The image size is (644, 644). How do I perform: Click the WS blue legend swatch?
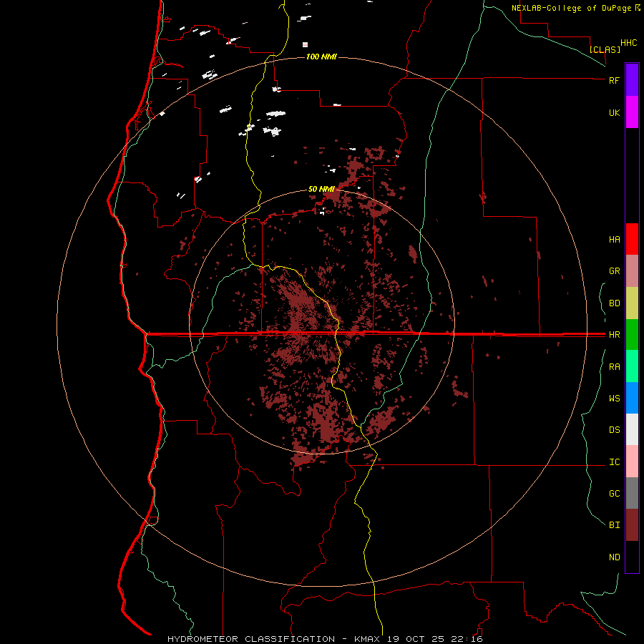632,398
